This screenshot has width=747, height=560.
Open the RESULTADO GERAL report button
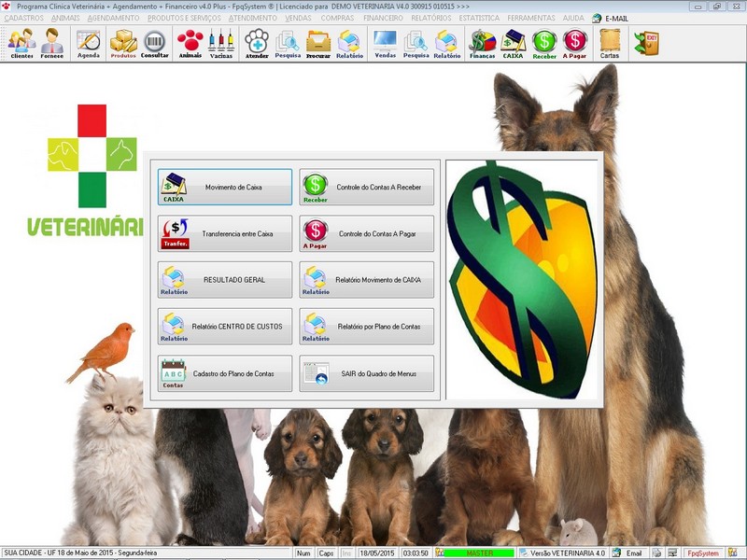click(x=225, y=279)
